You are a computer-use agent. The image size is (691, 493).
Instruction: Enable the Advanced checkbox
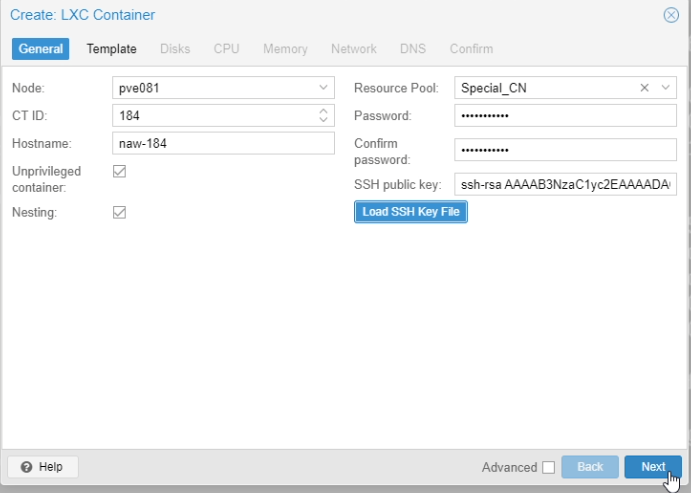tap(549, 467)
